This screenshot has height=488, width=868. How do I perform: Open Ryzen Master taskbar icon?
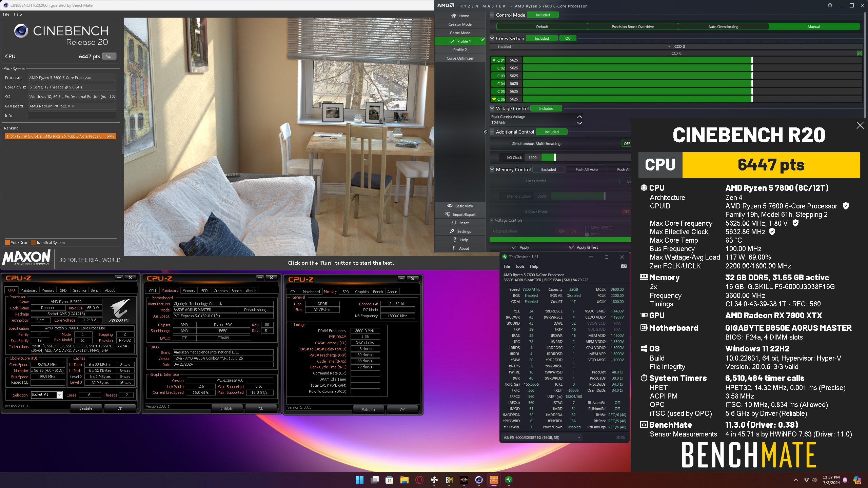tap(464, 480)
